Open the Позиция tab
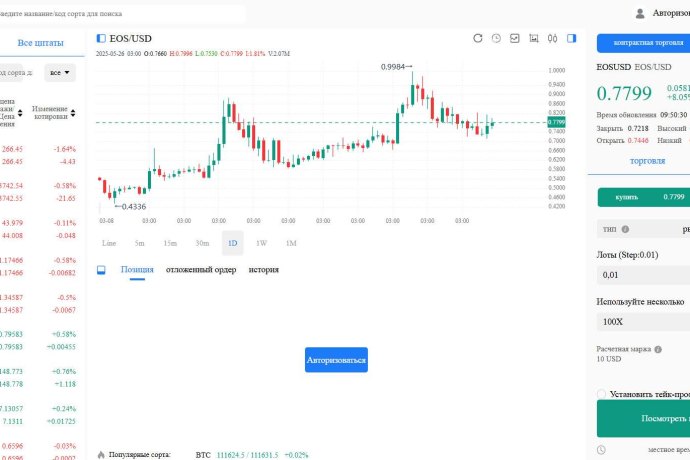Viewport: 690px width, 460px height. (137, 269)
